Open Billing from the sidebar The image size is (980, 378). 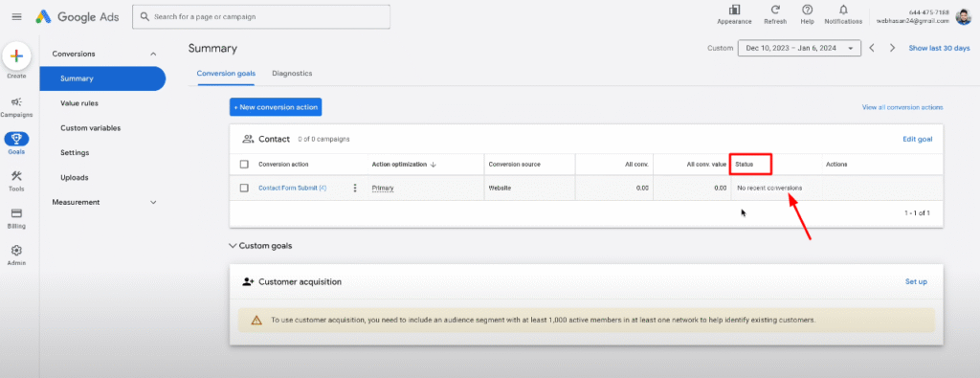tap(17, 213)
